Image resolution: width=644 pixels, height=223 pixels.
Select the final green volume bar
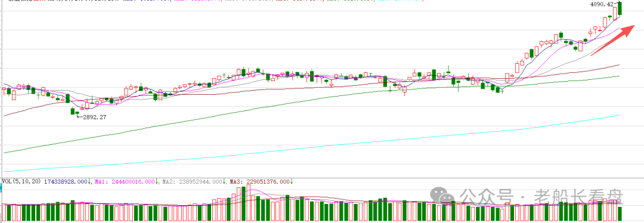[x=620, y=214]
